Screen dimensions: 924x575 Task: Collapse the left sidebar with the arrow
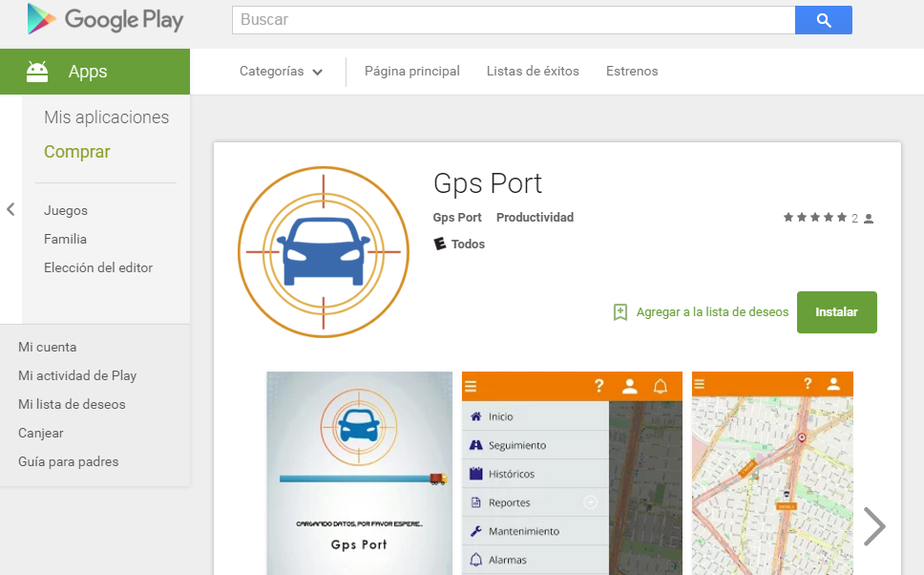[x=10, y=210]
